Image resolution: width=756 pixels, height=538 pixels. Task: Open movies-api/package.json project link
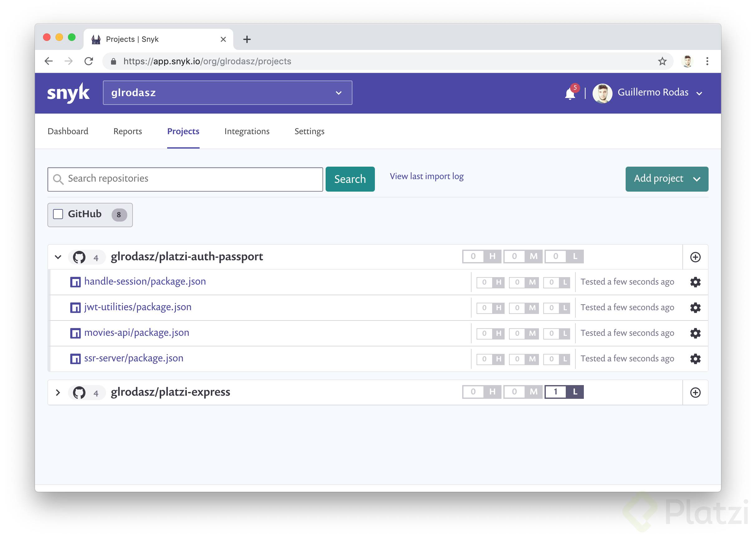tap(137, 332)
